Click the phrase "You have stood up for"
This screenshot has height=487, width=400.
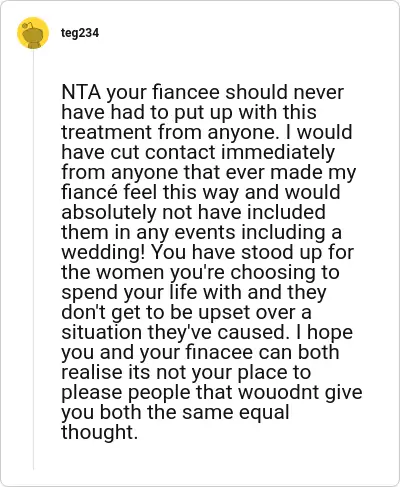pyautogui.click(x=253, y=252)
